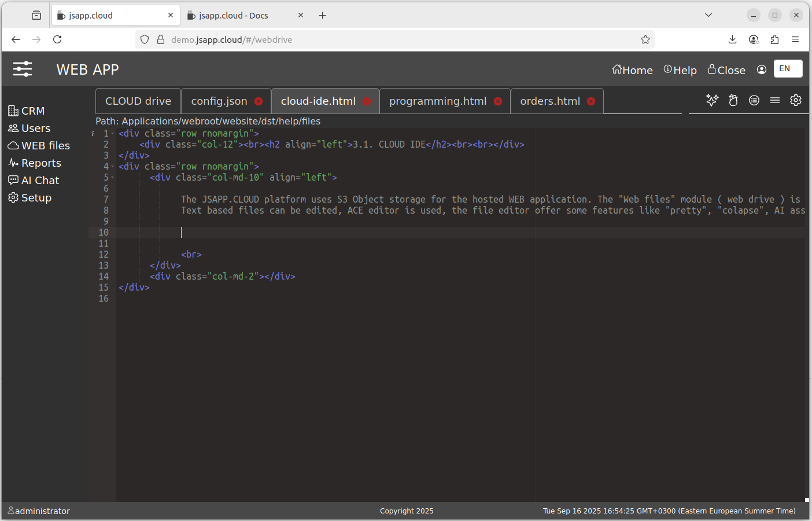The image size is (812, 521).
Task: Click the editor settings gear icon
Action: (796, 100)
